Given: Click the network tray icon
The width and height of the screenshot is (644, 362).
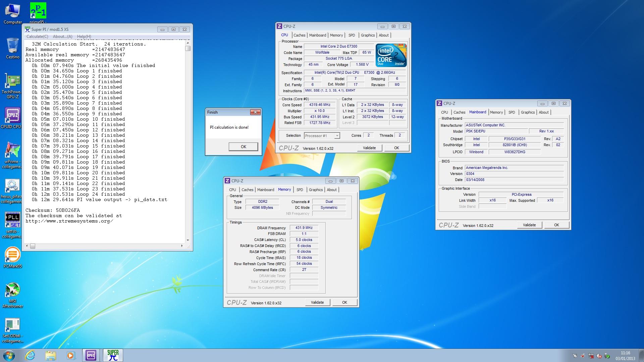Looking at the screenshot, I should click(591, 356).
